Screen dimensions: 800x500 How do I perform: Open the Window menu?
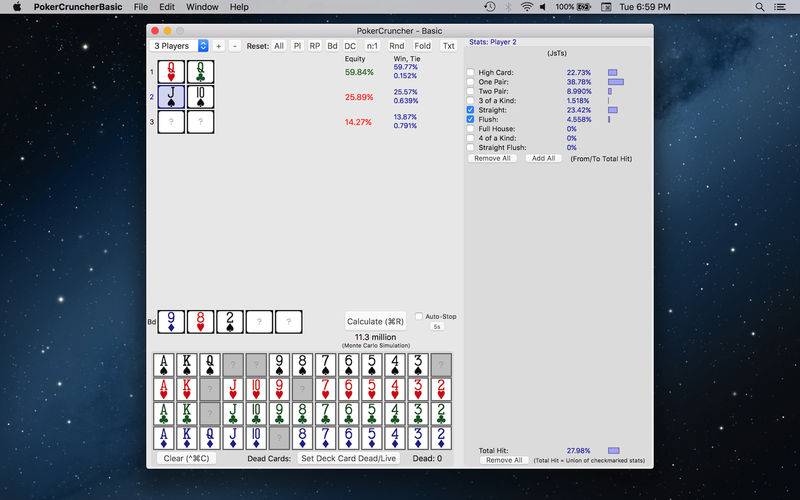coord(202,7)
